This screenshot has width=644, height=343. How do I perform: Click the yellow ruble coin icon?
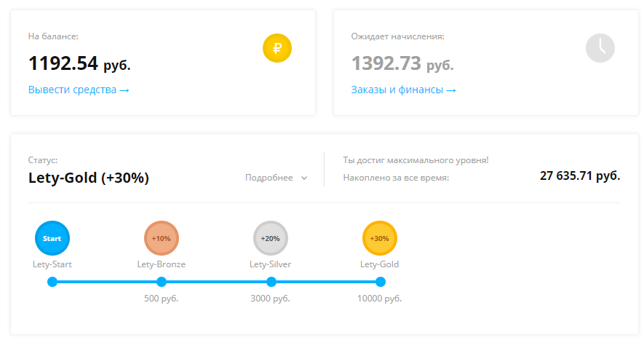coord(277,48)
